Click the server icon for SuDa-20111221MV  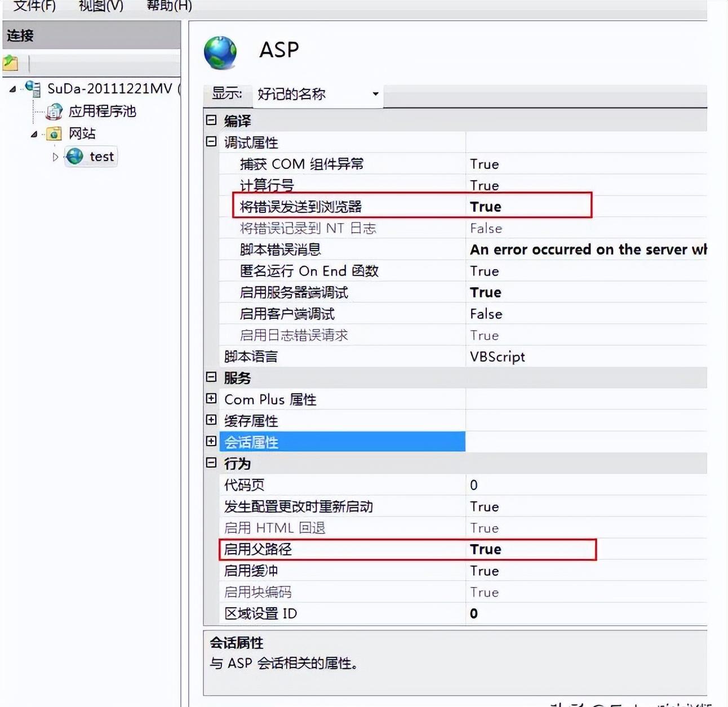pos(33,88)
